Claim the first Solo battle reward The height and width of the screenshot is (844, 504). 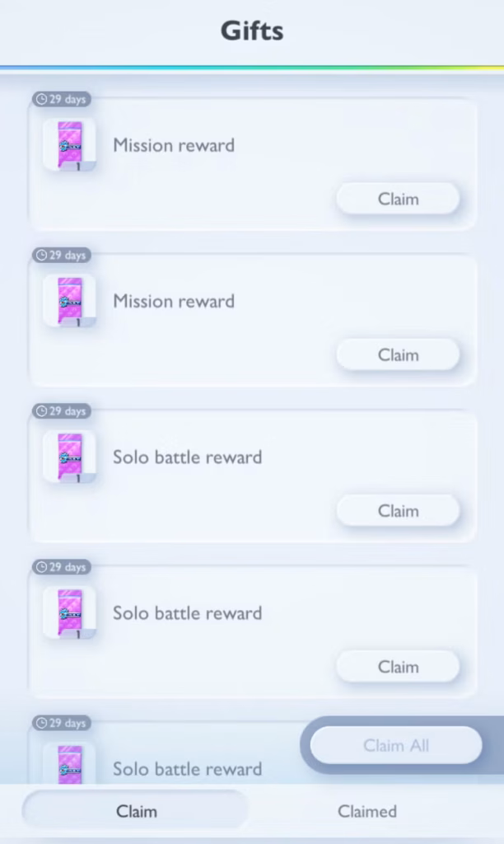(x=398, y=511)
